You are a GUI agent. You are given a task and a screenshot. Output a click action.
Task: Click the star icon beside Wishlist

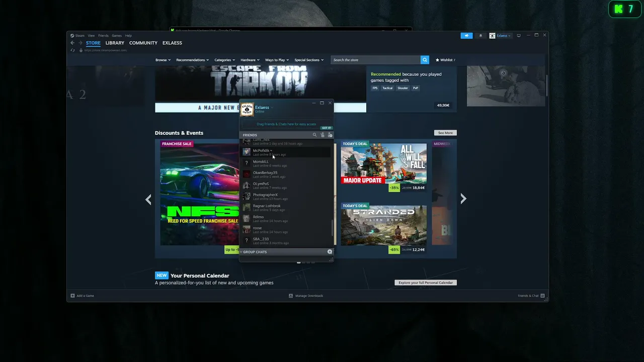pos(437,60)
